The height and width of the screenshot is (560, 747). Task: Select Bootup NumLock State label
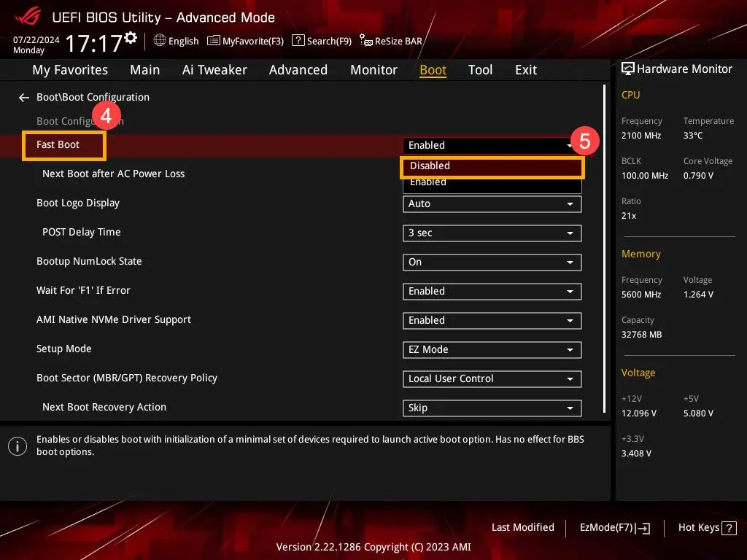coord(89,262)
